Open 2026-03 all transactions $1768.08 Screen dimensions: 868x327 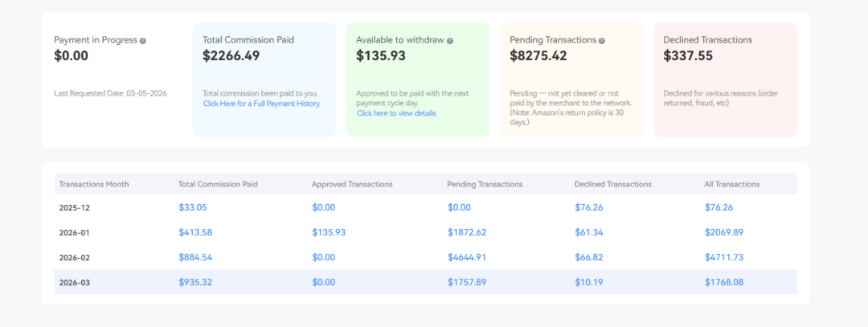pos(724,282)
